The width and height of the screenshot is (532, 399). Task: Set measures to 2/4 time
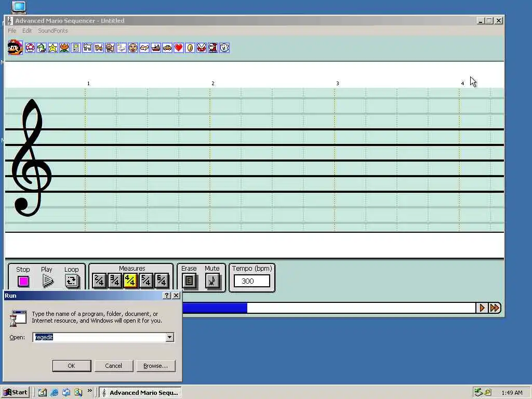tap(99, 281)
